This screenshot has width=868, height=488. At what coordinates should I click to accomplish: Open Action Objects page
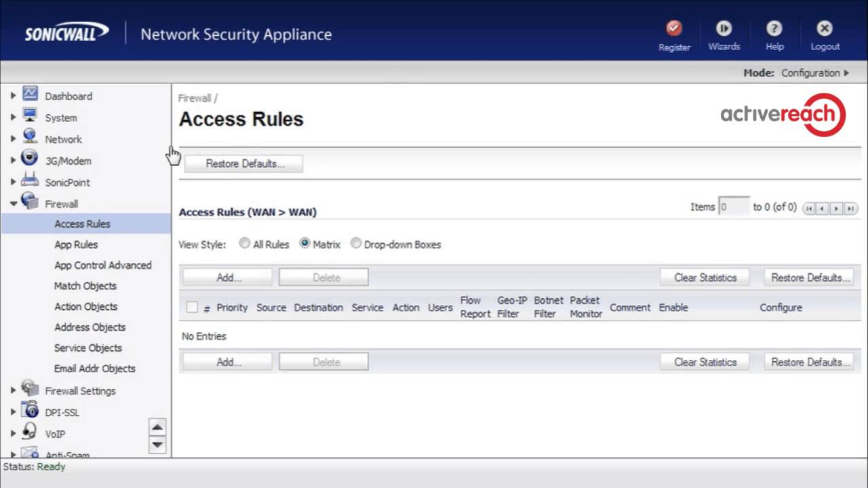86,306
